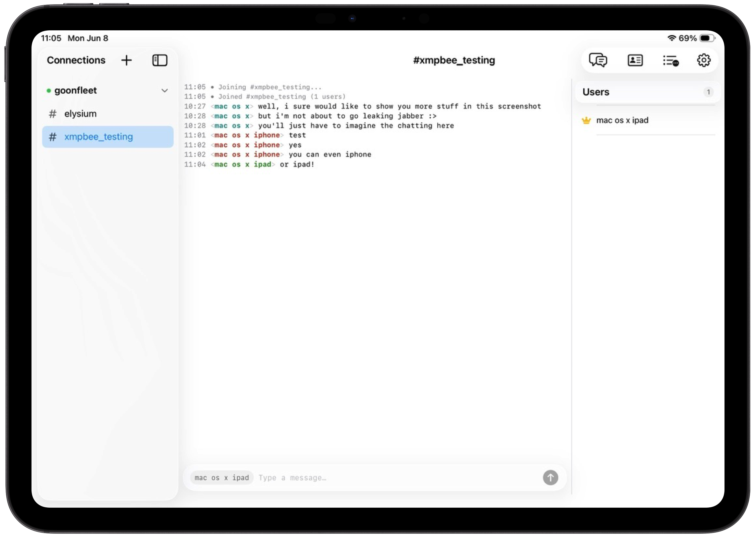Open settings with the gear icon
Image resolution: width=756 pixels, height=538 pixels.
point(703,60)
